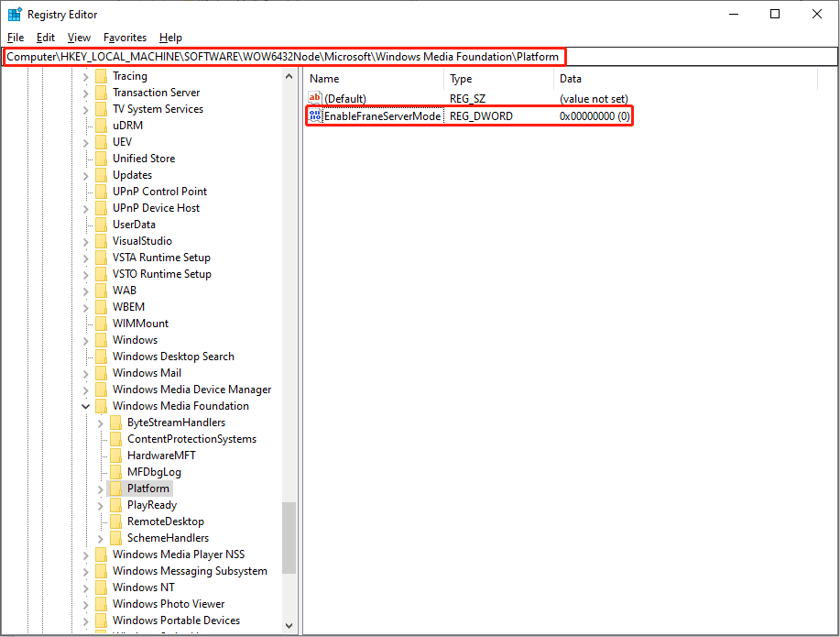The height and width of the screenshot is (637, 840).
Task: Click the Transaction Server folder icon
Action: pyautogui.click(x=101, y=93)
